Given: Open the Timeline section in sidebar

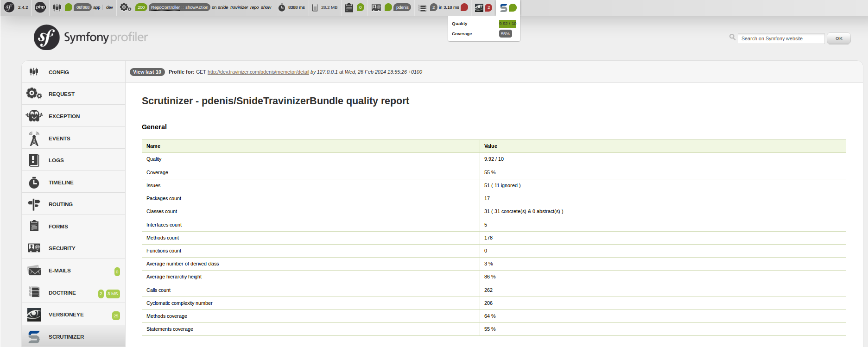Looking at the screenshot, I should tap(73, 182).
